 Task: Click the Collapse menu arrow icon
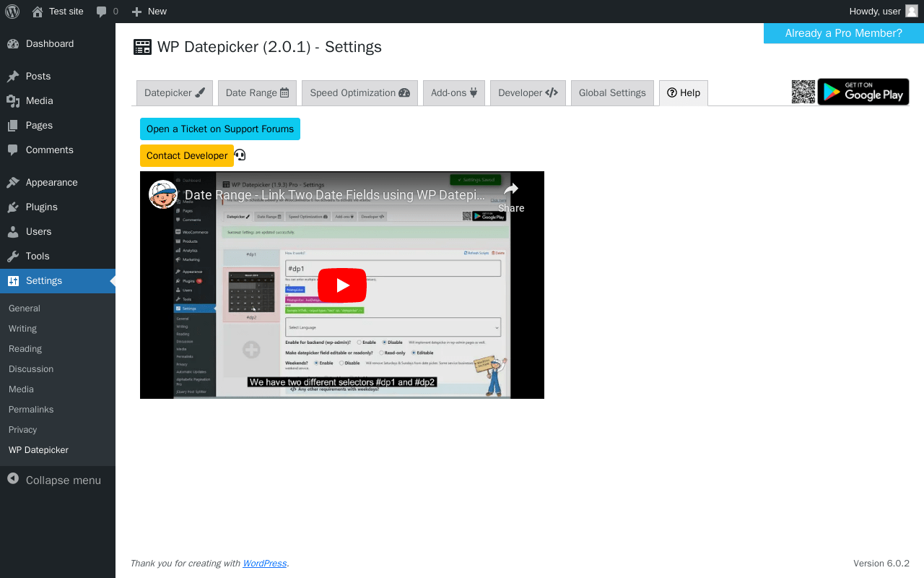click(x=13, y=478)
